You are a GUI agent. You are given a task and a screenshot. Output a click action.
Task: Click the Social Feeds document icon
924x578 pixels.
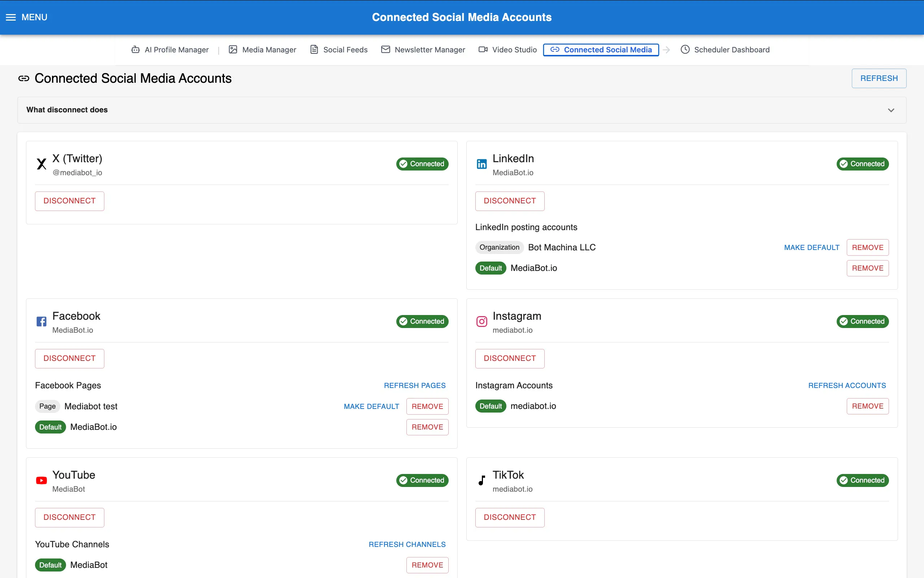coord(314,50)
